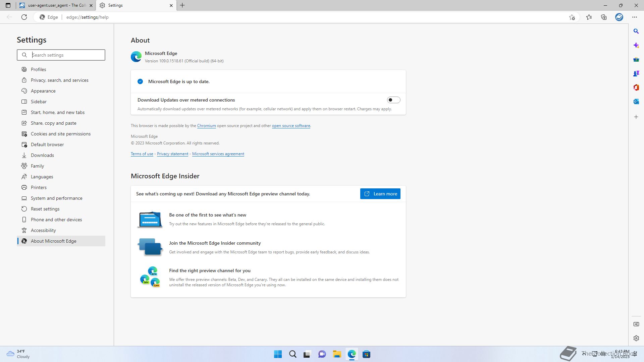Open Default browser section
This screenshot has width=644, height=362.
pyautogui.click(x=61, y=144)
